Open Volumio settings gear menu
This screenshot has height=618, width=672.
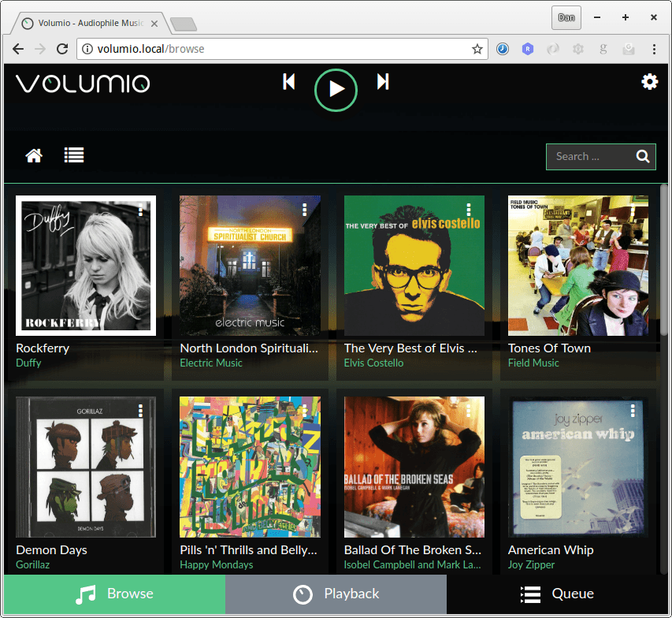point(649,82)
